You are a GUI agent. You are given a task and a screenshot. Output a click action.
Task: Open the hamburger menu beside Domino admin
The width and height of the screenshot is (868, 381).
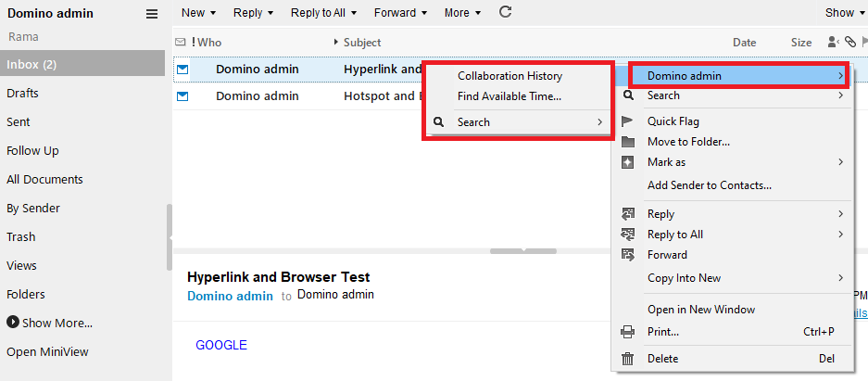point(152,14)
